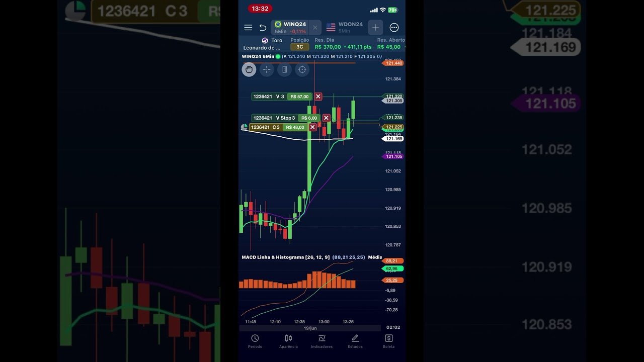Open the Estudos drawing tools

355,341
